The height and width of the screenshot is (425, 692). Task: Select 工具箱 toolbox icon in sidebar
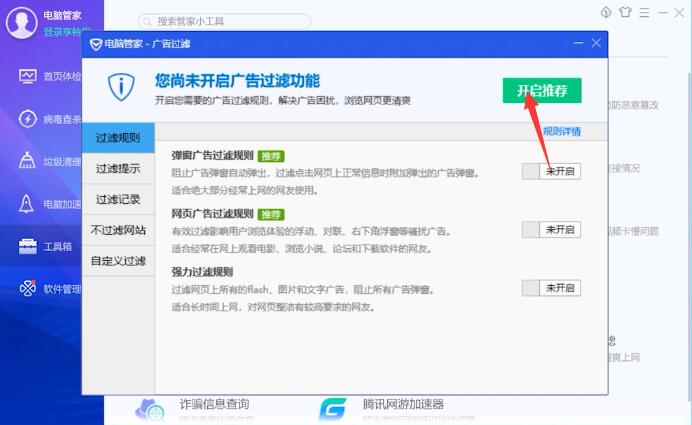pos(28,246)
